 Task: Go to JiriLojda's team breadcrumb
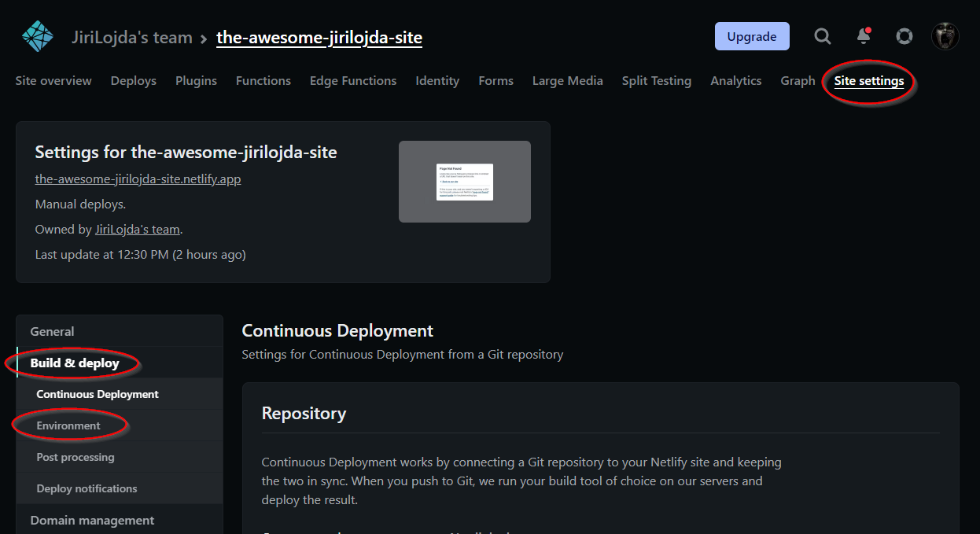132,37
